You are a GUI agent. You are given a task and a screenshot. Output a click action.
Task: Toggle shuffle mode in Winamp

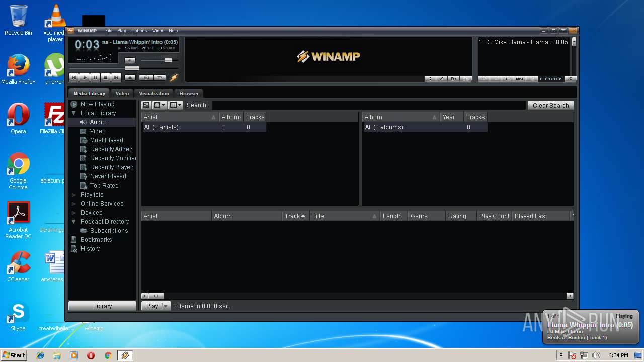146,78
